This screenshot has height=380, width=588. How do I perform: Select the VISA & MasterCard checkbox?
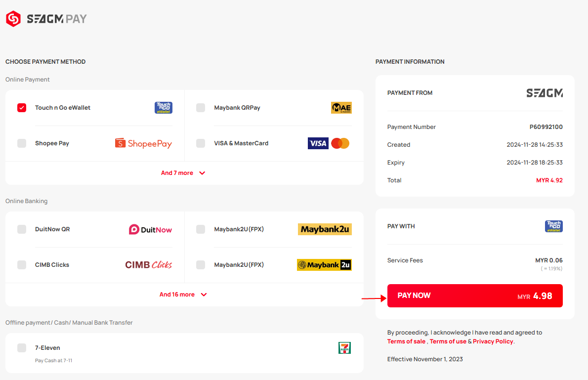(x=201, y=143)
